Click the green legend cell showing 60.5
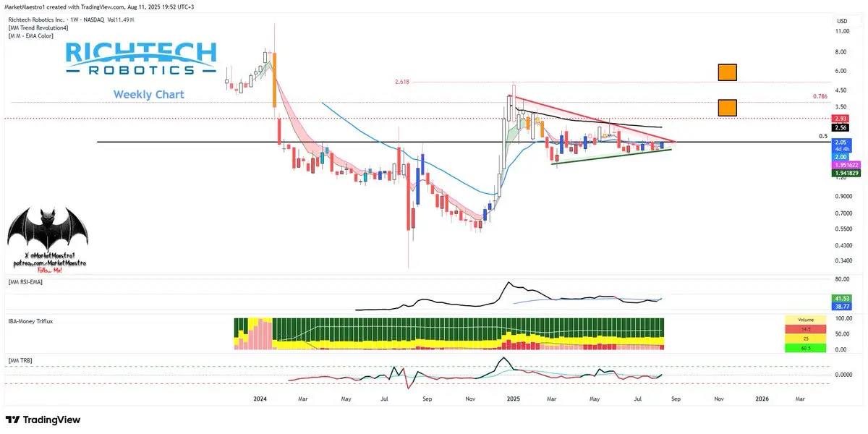The width and height of the screenshot is (868, 434). [x=805, y=348]
